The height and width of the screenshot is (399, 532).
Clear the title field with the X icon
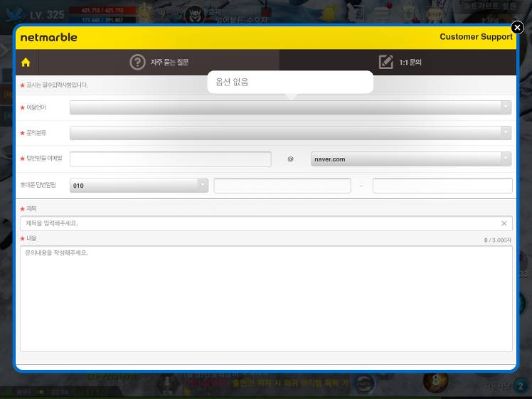coord(504,223)
